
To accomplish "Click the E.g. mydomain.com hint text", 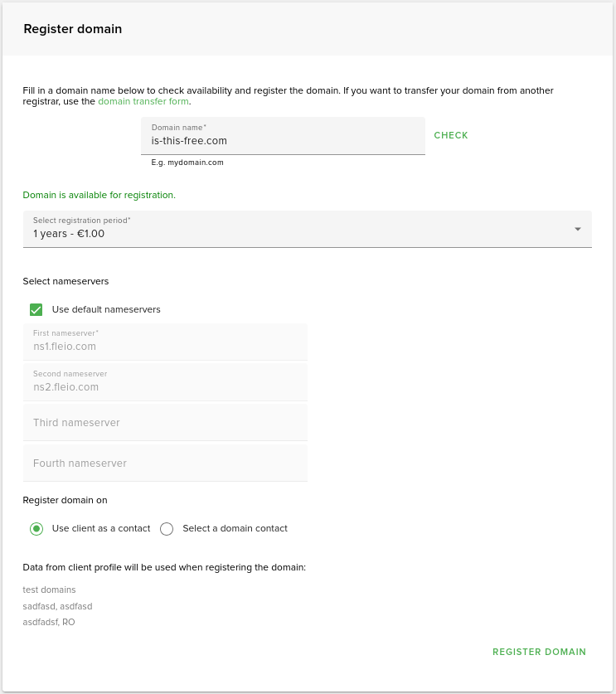I will point(187,163).
